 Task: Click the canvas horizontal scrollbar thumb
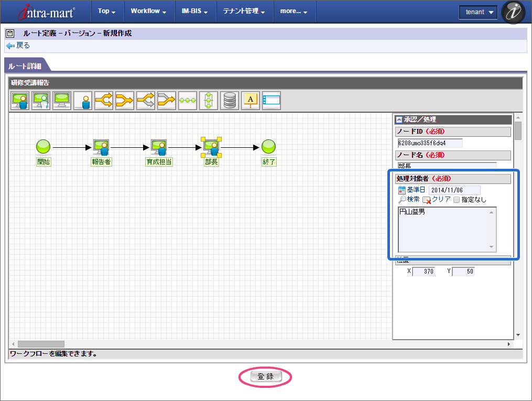(x=41, y=344)
